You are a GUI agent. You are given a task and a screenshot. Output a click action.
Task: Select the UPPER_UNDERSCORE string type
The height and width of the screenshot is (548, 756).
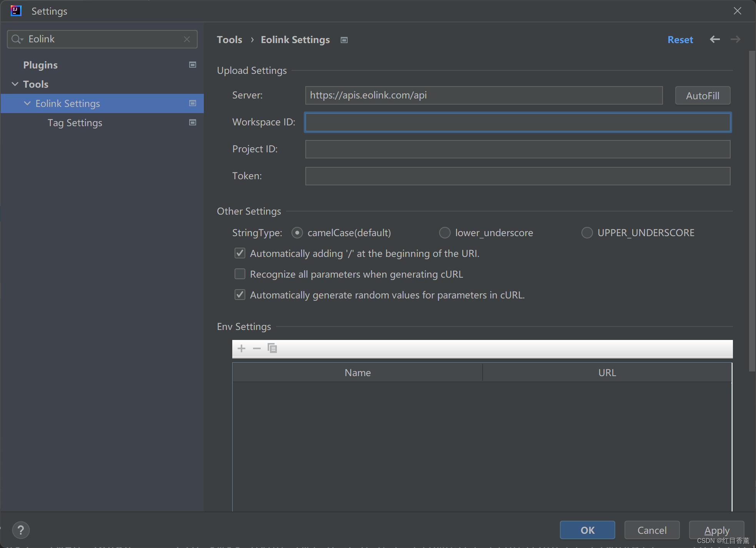coord(587,233)
